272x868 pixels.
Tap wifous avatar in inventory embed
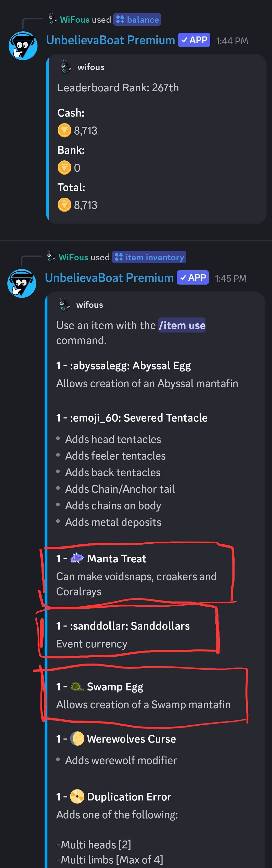coord(65,304)
